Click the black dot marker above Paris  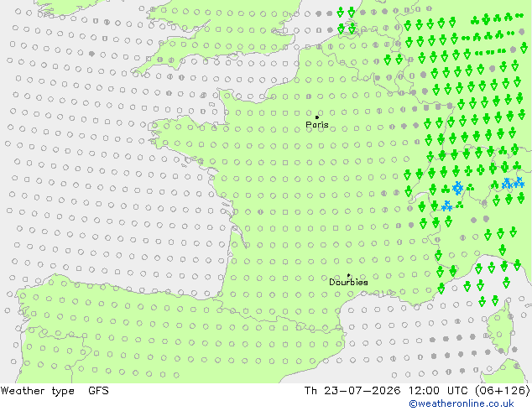317,117
